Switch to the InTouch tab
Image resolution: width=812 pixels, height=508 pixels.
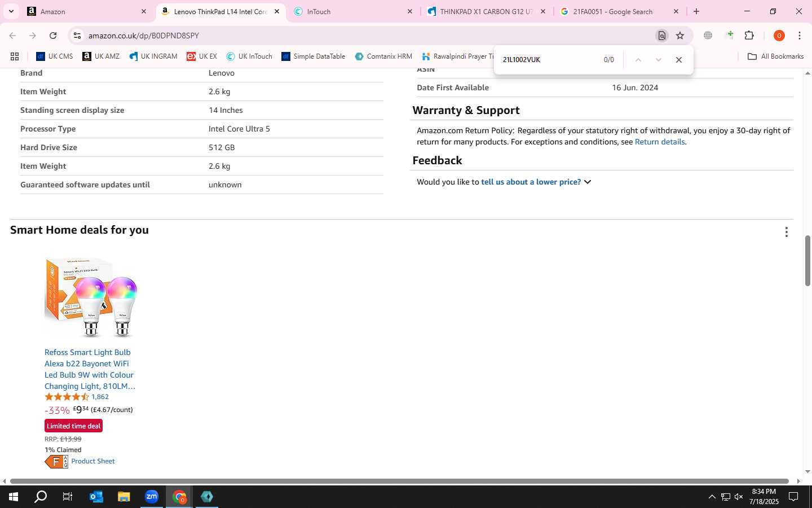(x=352, y=11)
